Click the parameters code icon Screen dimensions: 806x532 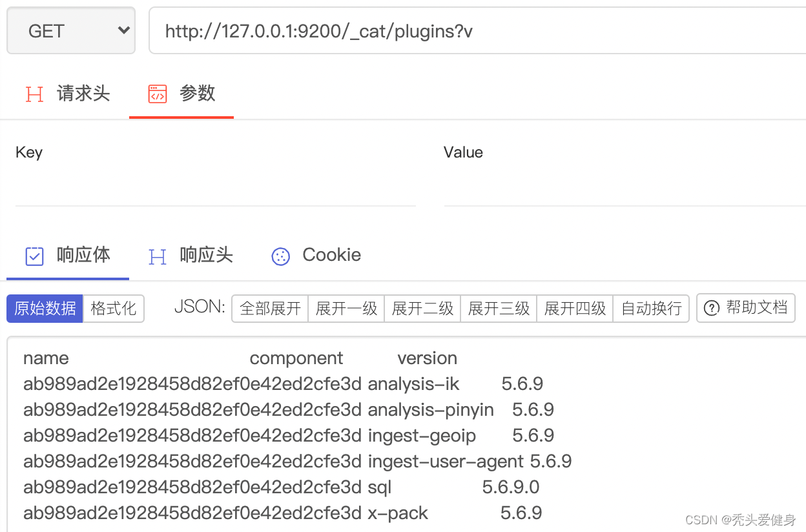click(x=158, y=94)
